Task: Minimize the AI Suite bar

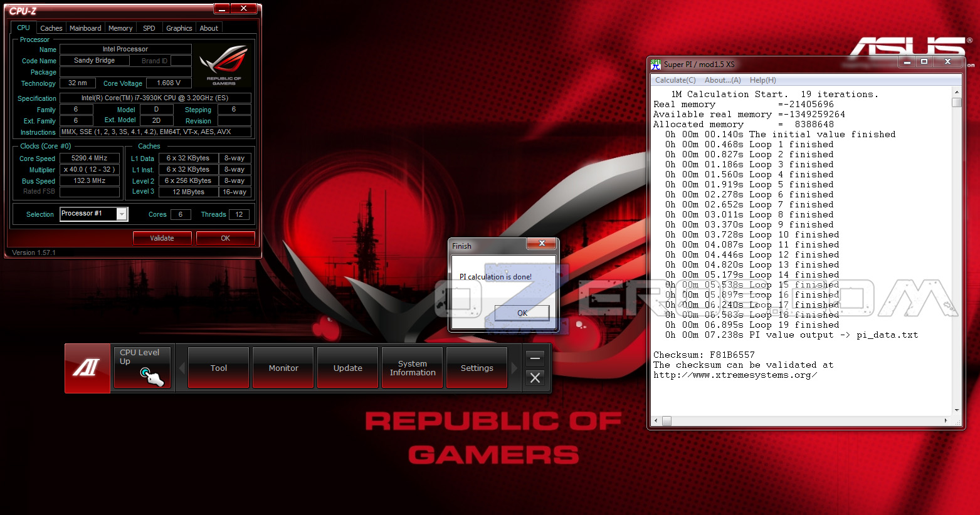Action: [x=535, y=358]
